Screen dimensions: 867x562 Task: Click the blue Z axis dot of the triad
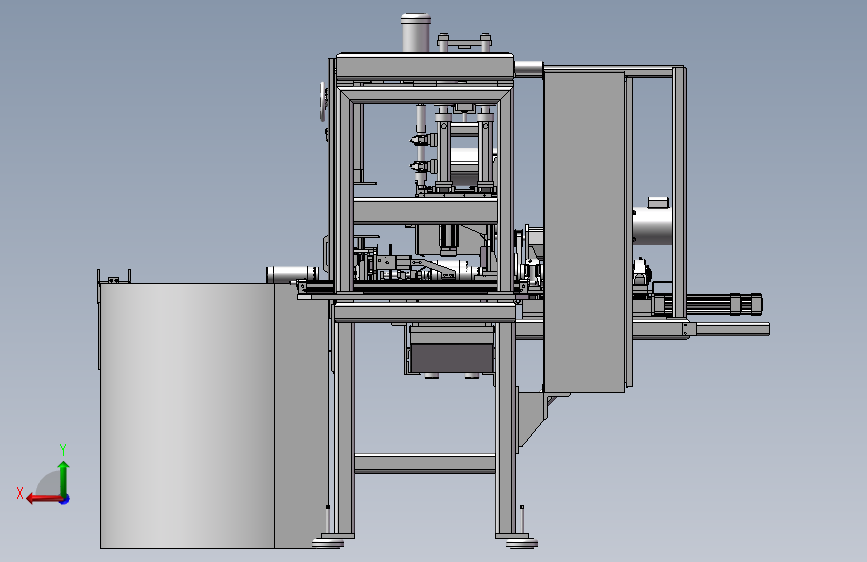click(65, 499)
